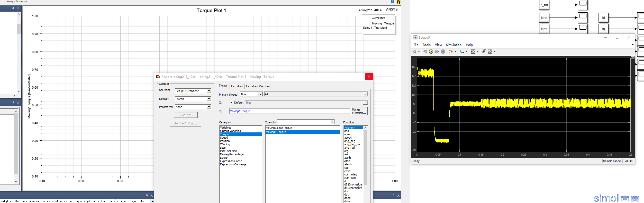Maximize axes icon at scope plot corner

[x=633, y=57]
